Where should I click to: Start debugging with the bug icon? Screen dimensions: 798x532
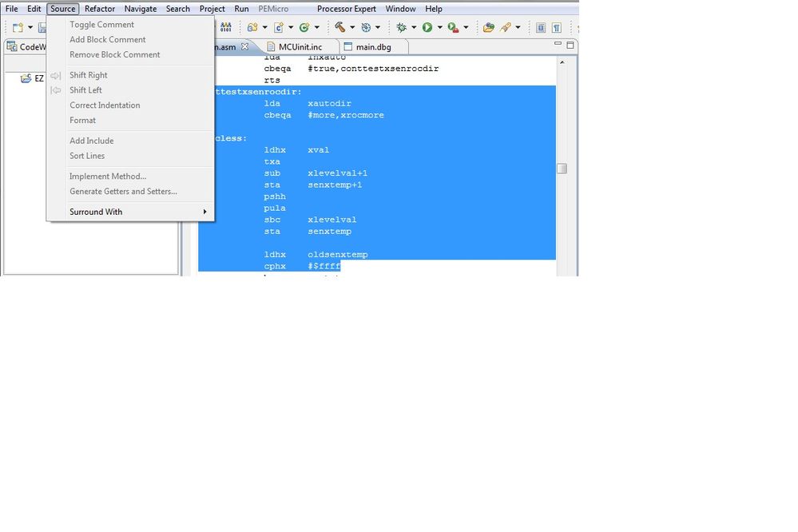(x=403, y=26)
